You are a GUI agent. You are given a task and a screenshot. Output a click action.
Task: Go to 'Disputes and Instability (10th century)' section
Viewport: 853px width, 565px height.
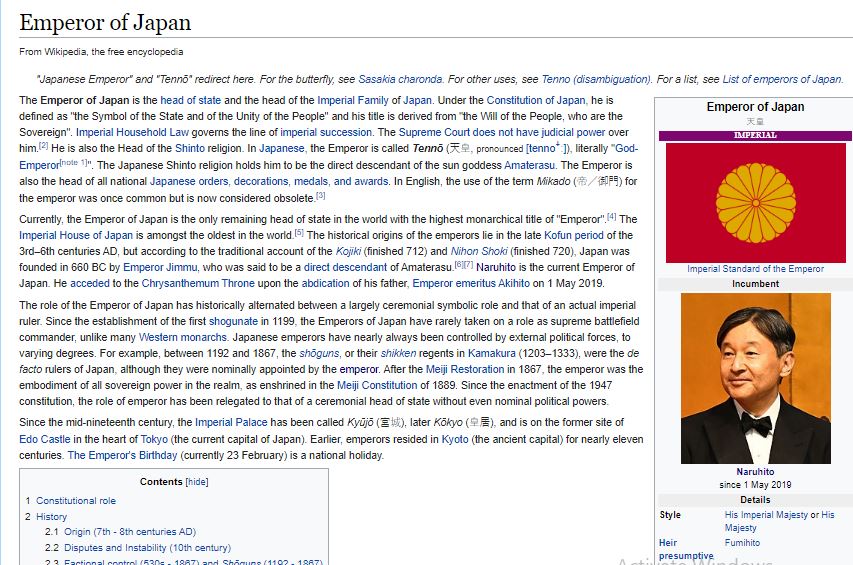click(x=147, y=548)
